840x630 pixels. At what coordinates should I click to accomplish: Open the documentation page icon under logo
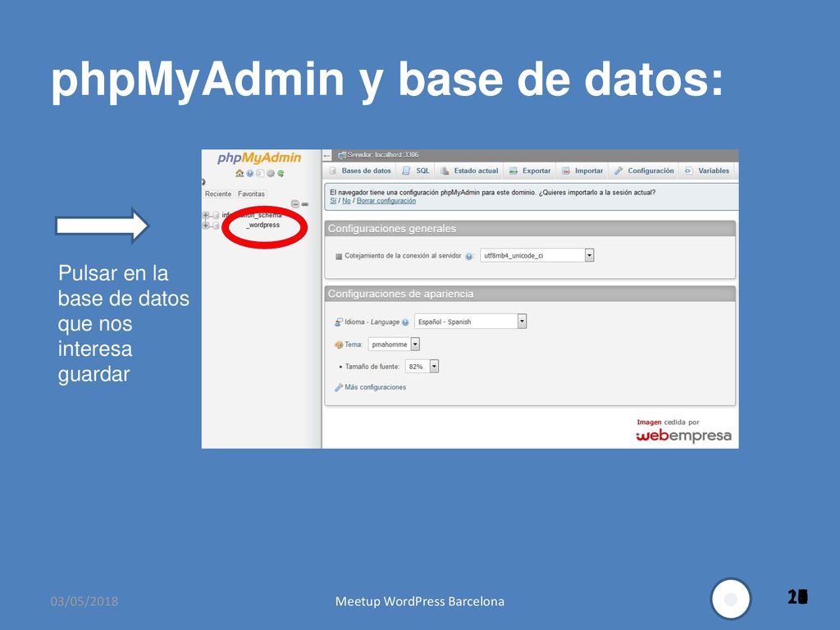tap(260, 173)
